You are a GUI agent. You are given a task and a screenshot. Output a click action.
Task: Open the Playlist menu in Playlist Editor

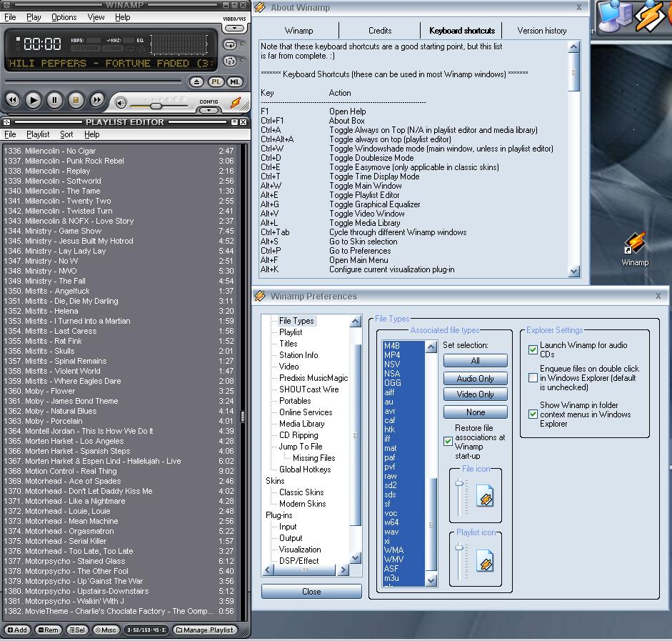(38, 134)
